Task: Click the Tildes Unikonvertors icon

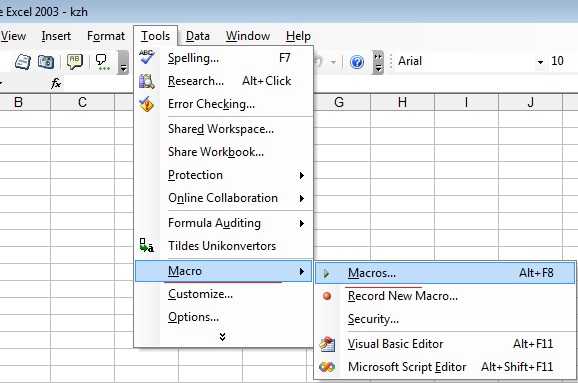Action: [x=147, y=246]
